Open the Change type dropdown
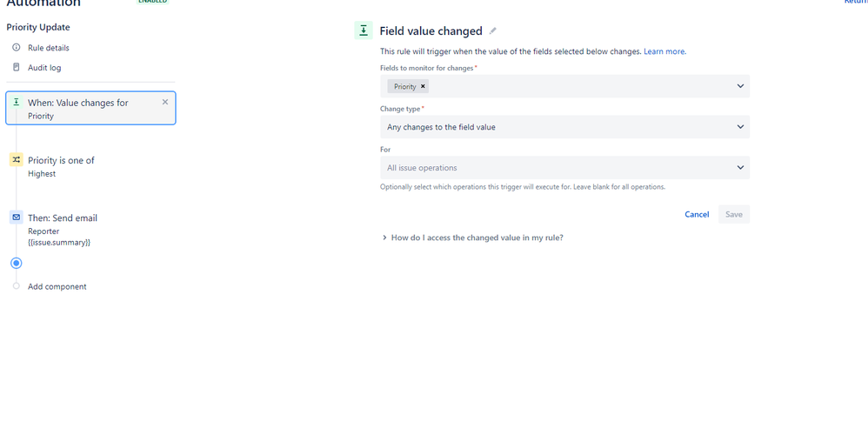 564,127
